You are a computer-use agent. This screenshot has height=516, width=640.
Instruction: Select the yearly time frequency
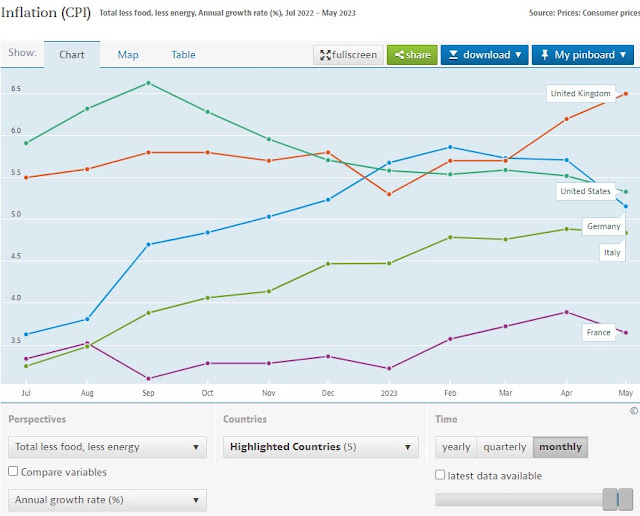coord(456,447)
